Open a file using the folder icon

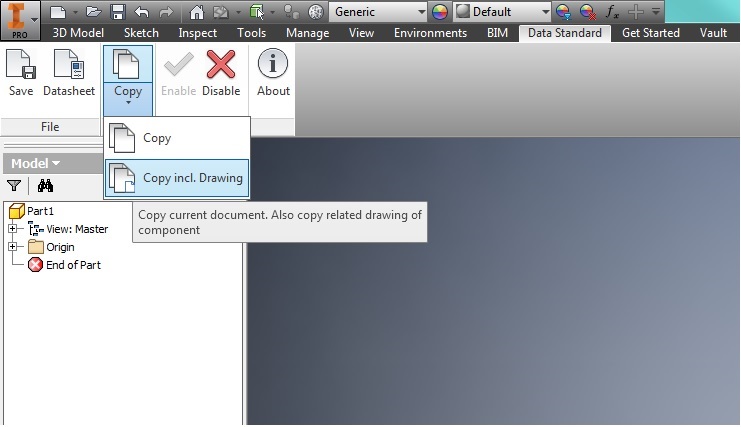click(94, 12)
